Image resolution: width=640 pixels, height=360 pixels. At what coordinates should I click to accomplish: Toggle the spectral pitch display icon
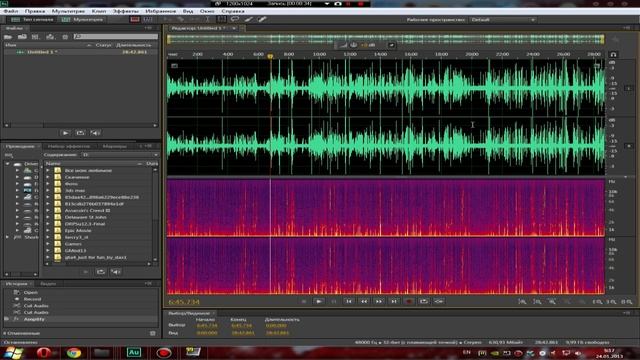tap(148, 19)
